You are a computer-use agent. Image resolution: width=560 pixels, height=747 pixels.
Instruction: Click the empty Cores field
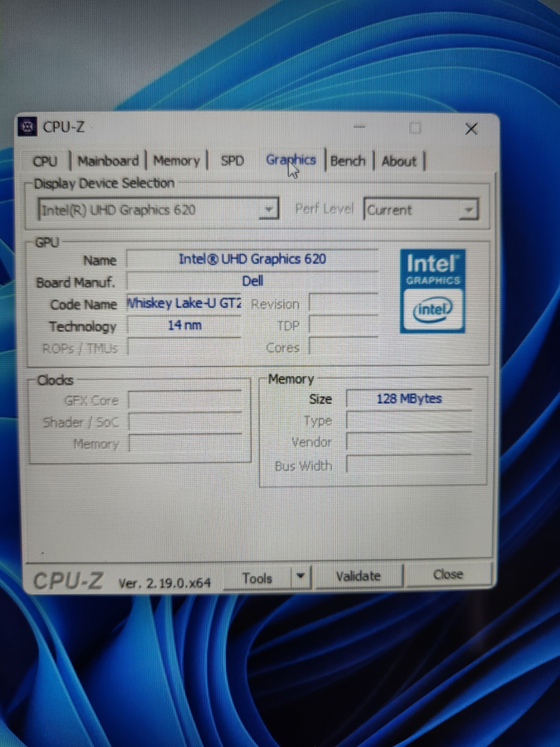coord(344,346)
